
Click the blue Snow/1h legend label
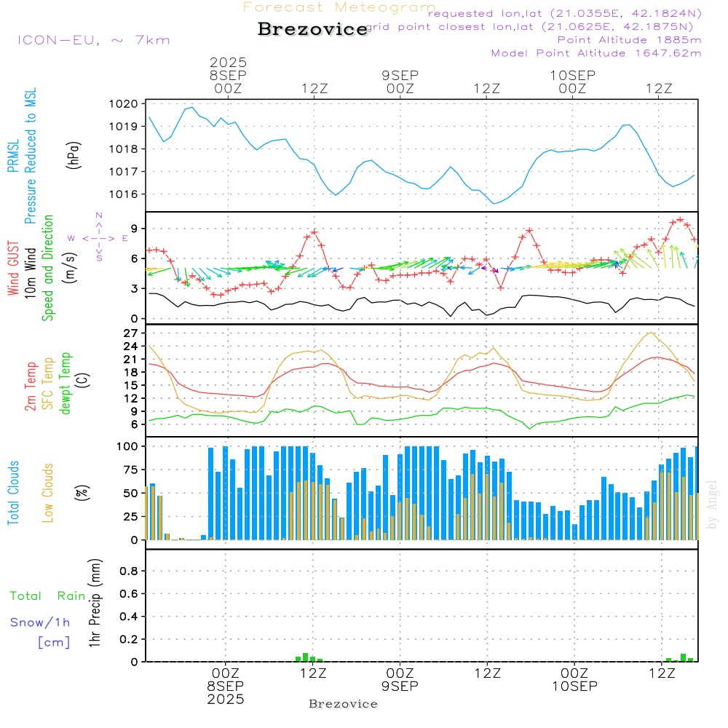coord(41,622)
